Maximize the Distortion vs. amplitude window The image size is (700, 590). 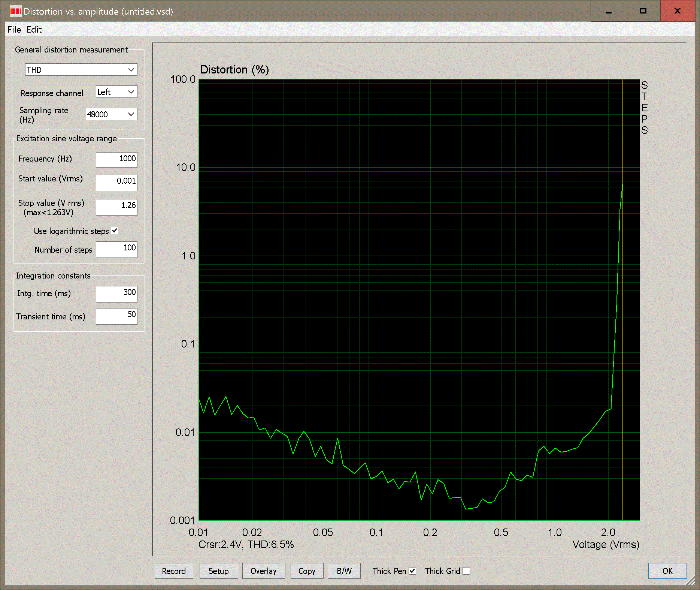(x=643, y=11)
